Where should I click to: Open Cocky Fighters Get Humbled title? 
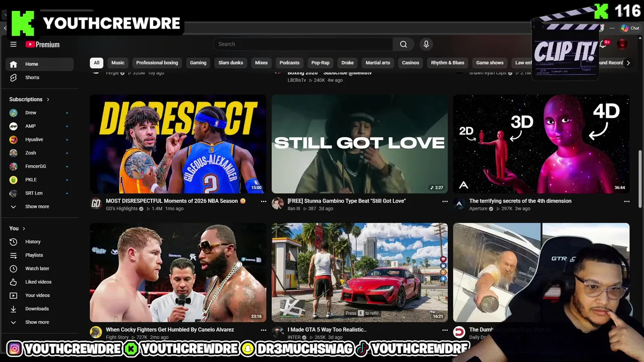[x=170, y=330]
